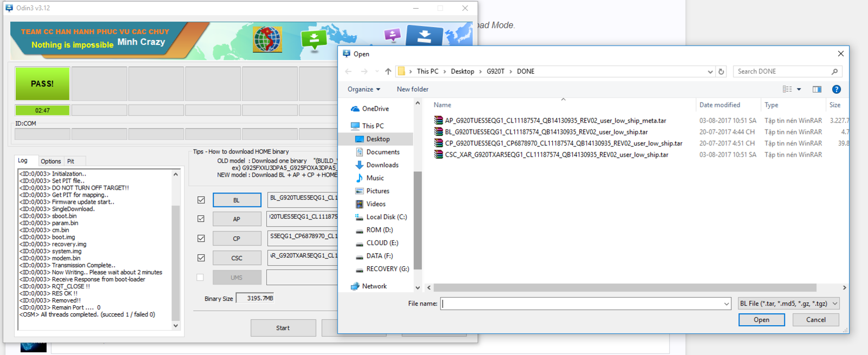Screen dimensions: 868x355
Task: Uncheck the CSC checkbox in Odin
Action: [201, 258]
